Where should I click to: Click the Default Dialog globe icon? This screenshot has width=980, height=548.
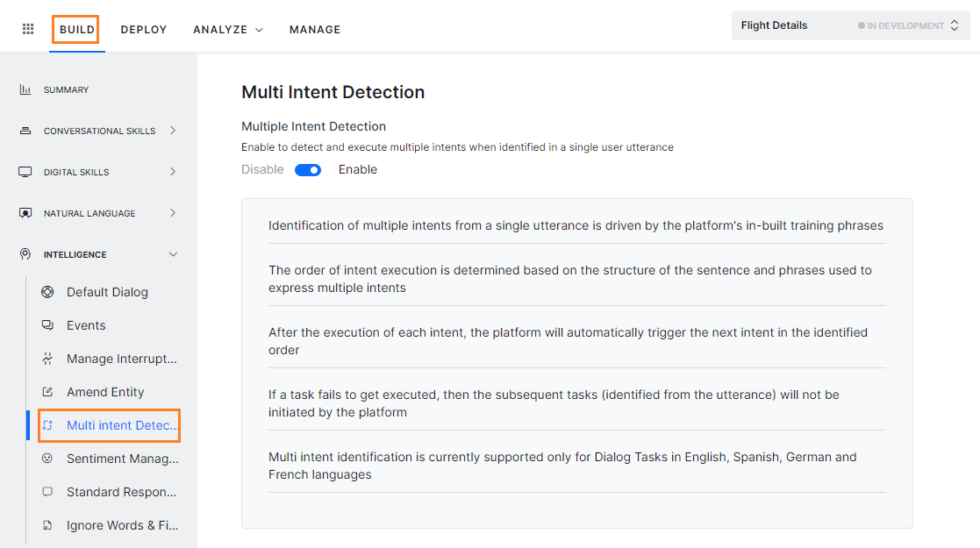click(x=49, y=291)
